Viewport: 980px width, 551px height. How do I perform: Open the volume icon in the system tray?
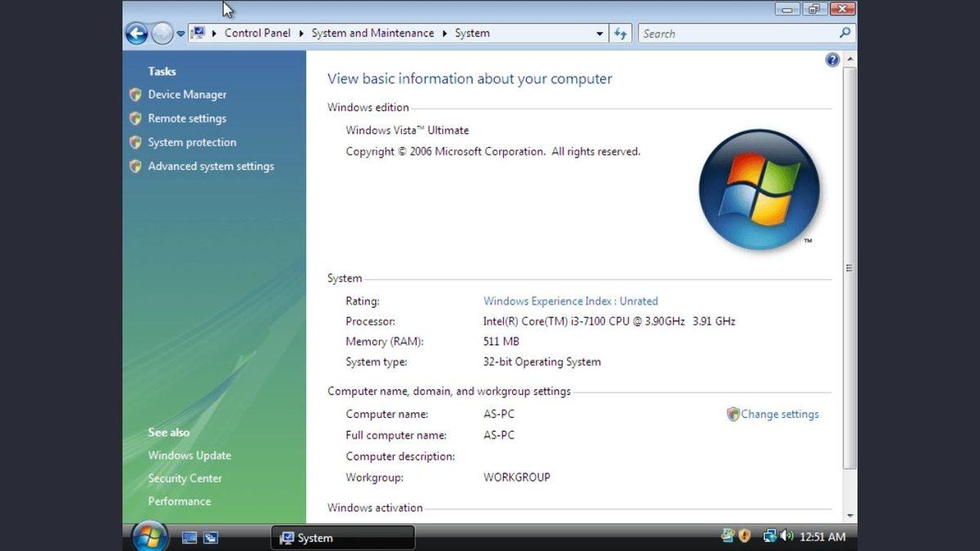[x=787, y=536]
